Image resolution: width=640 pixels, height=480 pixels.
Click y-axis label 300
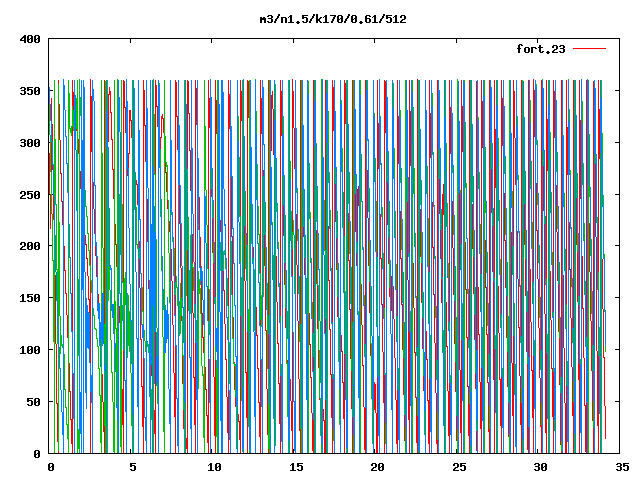(30, 143)
